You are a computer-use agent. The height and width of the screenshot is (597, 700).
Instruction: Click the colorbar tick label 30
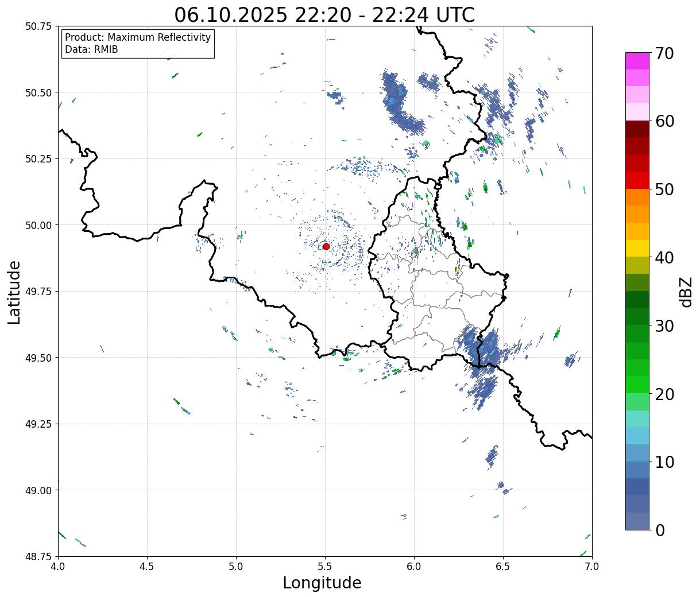click(664, 326)
